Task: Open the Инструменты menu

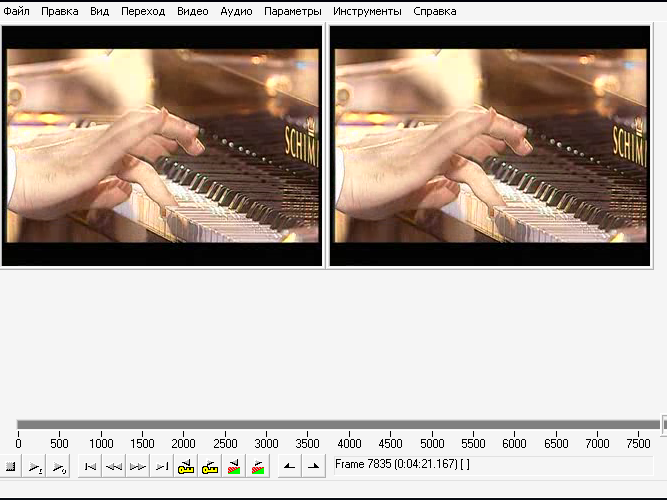Action: tap(367, 11)
